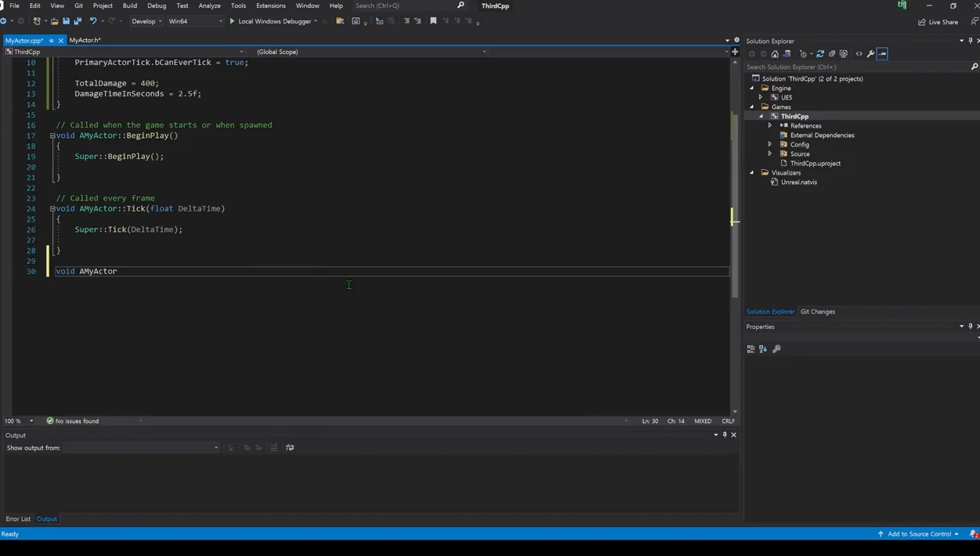Click the split editor icon above scrollbar
Screen dimensions: 980x556
[735, 52]
